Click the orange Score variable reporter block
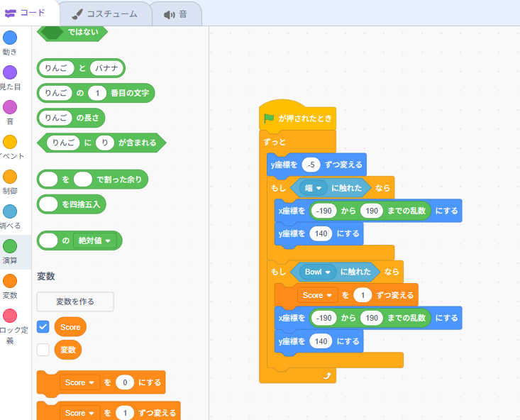The height and width of the screenshot is (420, 520). pos(70,327)
